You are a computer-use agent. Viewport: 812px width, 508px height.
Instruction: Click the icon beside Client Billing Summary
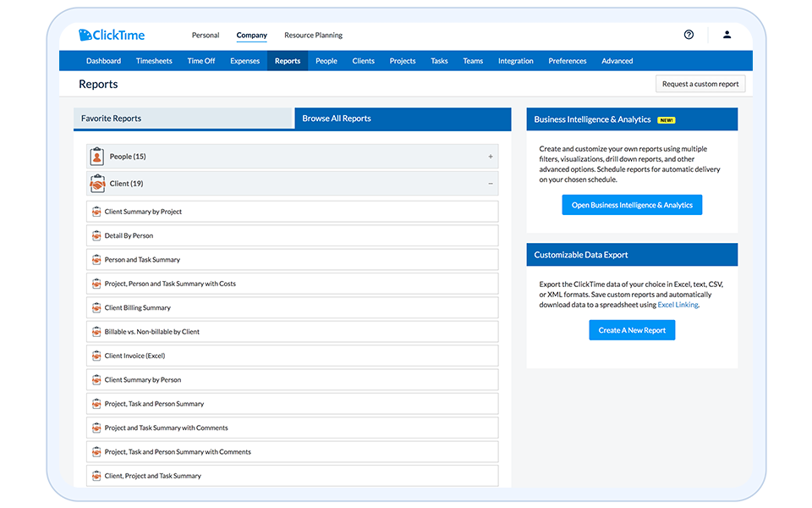96,308
